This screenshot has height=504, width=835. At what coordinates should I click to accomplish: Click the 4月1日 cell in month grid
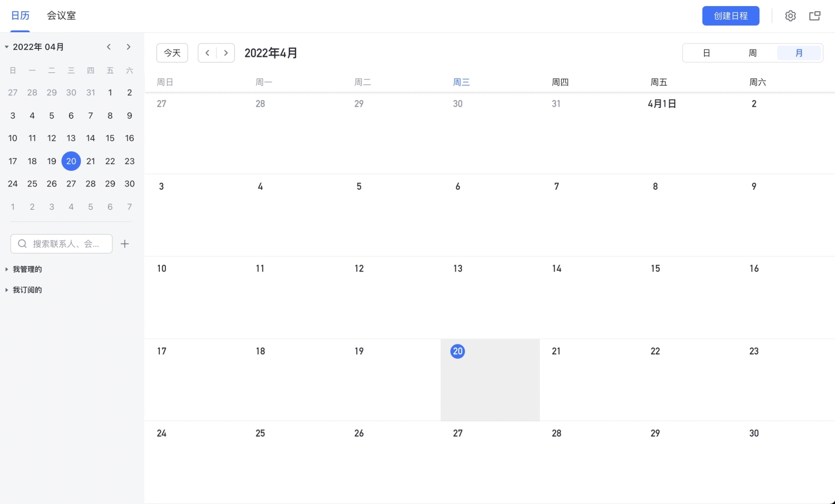(x=687, y=133)
